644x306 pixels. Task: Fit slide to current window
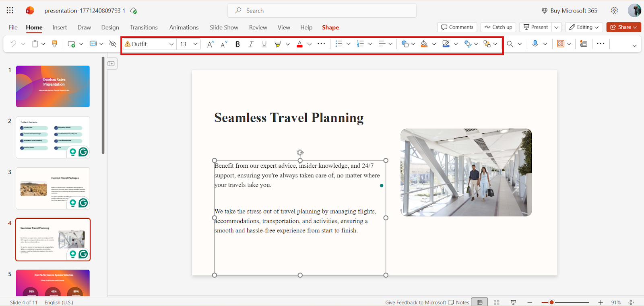[x=631, y=302]
